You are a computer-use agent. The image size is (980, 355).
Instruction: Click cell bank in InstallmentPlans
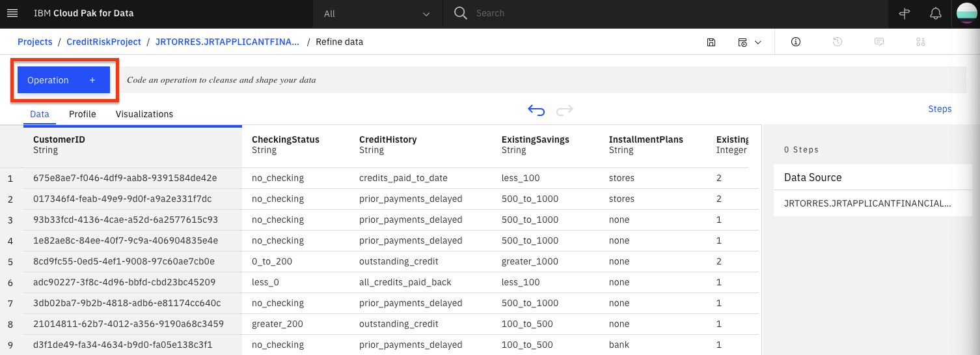619,345
